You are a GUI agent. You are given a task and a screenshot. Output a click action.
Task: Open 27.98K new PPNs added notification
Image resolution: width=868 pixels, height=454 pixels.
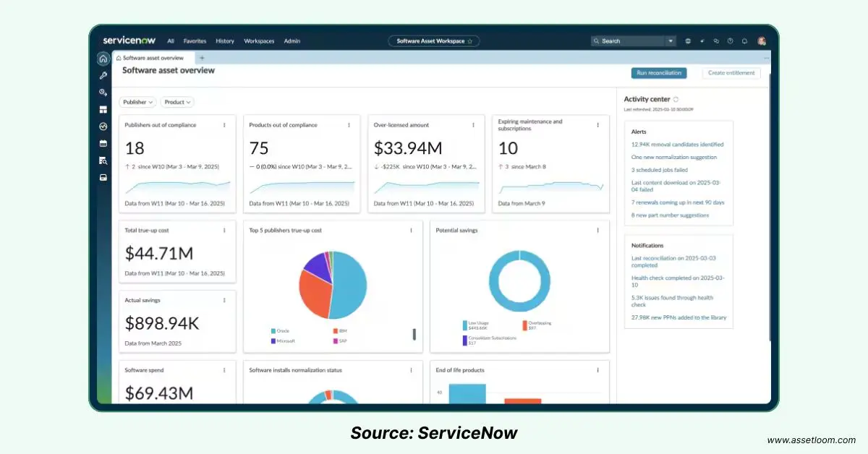[x=678, y=317]
